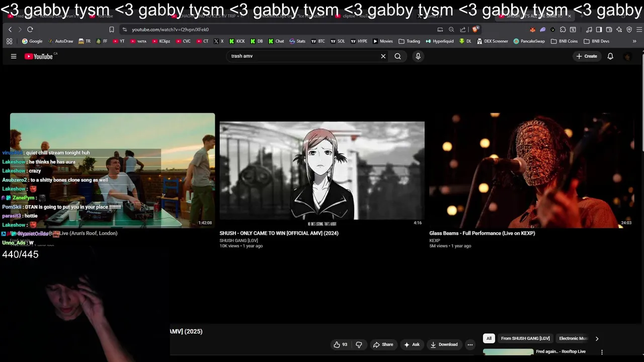The width and height of the screenshot is (644, 362).
Task: Open the Fred again rooftop video thumbnail
Action: tap(112, 170)
